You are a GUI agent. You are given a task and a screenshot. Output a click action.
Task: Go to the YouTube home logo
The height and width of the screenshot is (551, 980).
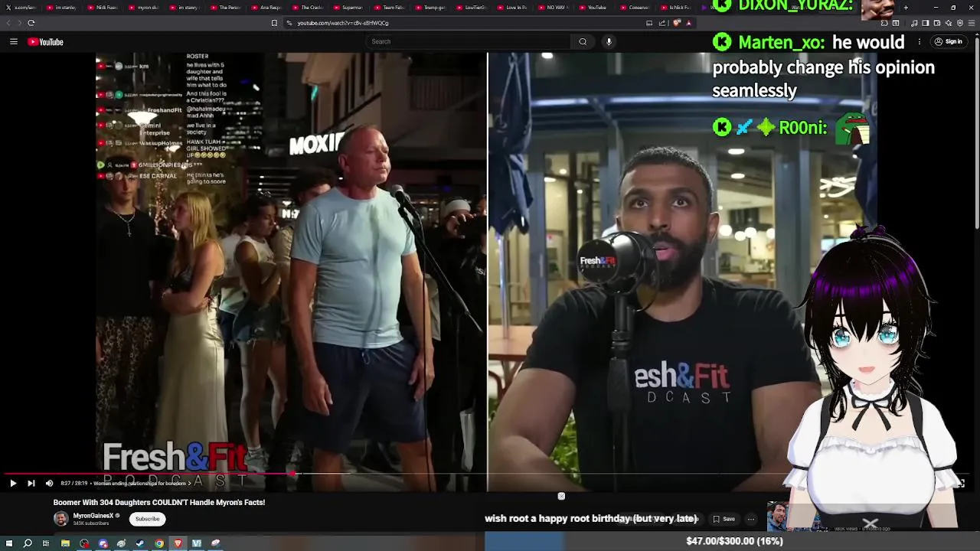click(x=46, y=42)
